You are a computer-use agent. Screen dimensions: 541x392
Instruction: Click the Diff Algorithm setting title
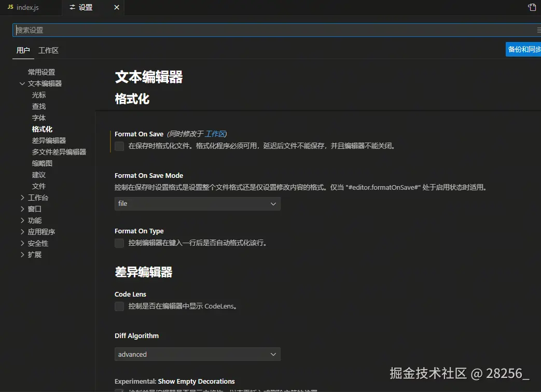click(136, 336)
